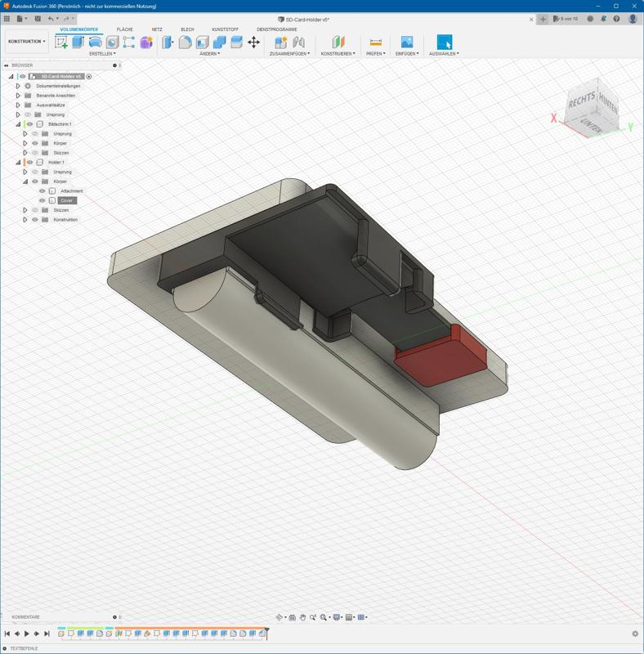
Task: Collapse the Holder:1 component
Action: pos(18,162)
